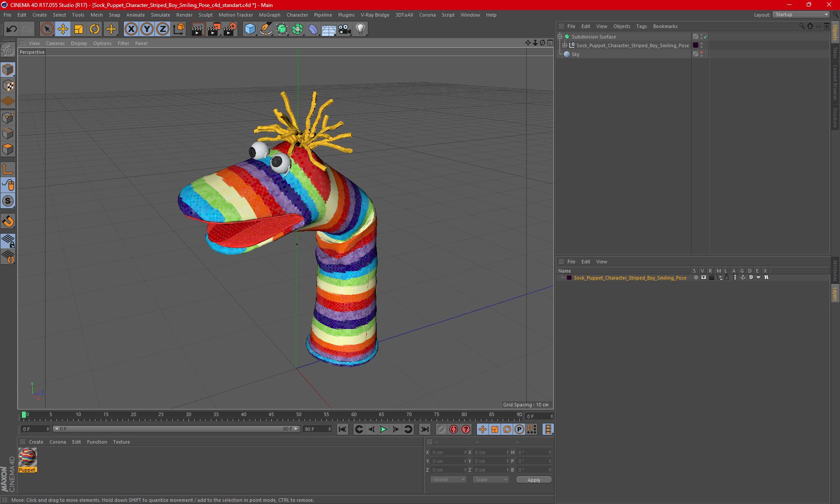Select the Rotate tool
Viewport: 840px width, 504px height.
[94, 29]
